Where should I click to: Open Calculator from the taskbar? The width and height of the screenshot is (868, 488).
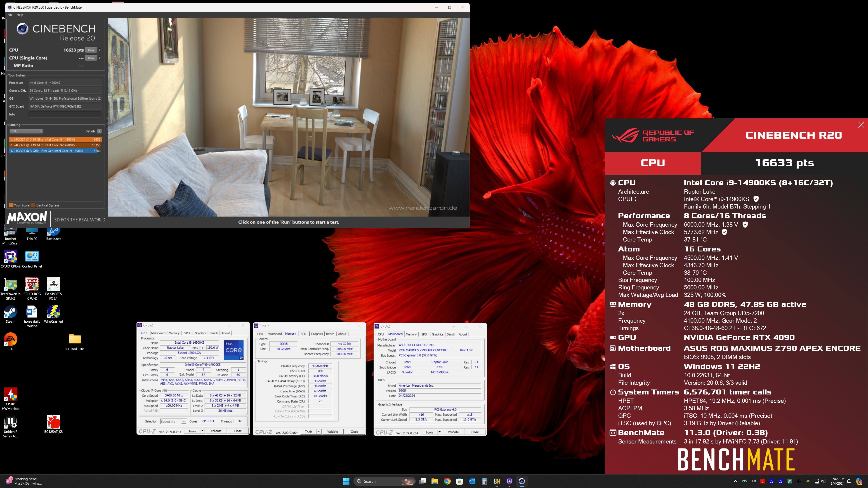(x=484, y=481)
